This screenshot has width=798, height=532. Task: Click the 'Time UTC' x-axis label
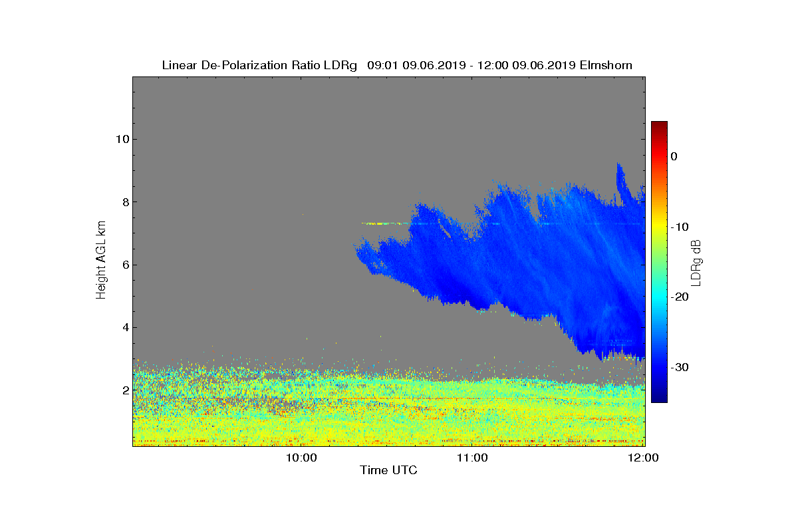coord(388,471)
